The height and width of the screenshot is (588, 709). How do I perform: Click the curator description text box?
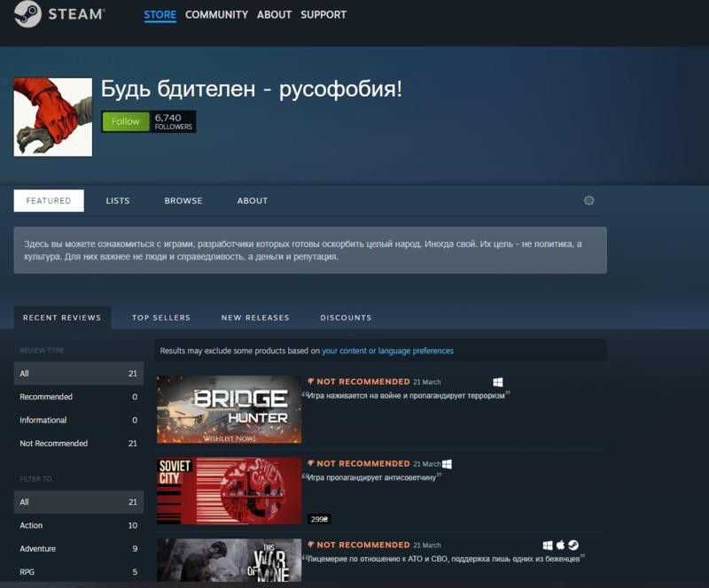[x=310, y=250]
